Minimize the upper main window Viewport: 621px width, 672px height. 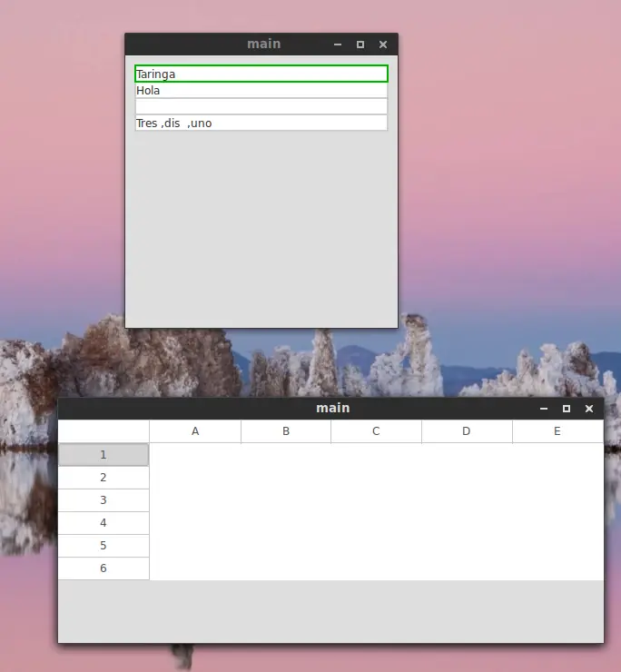tap(338, 44)
